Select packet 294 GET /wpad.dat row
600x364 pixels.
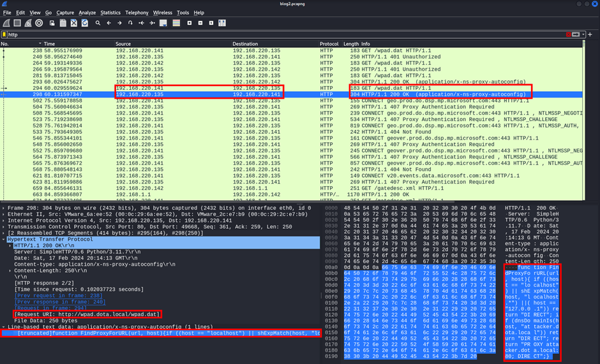[291, 88]
